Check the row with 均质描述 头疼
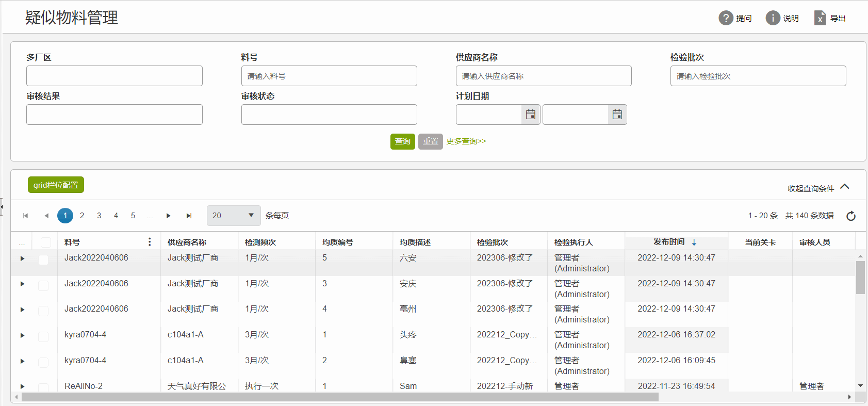868x406 pixels. pyautogui.click(x=43, y=336)
